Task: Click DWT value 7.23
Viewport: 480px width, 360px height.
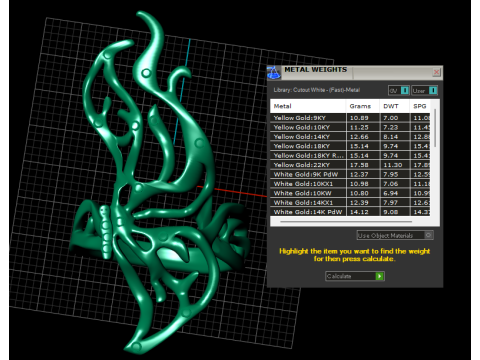Action: [x=391, y=127]
